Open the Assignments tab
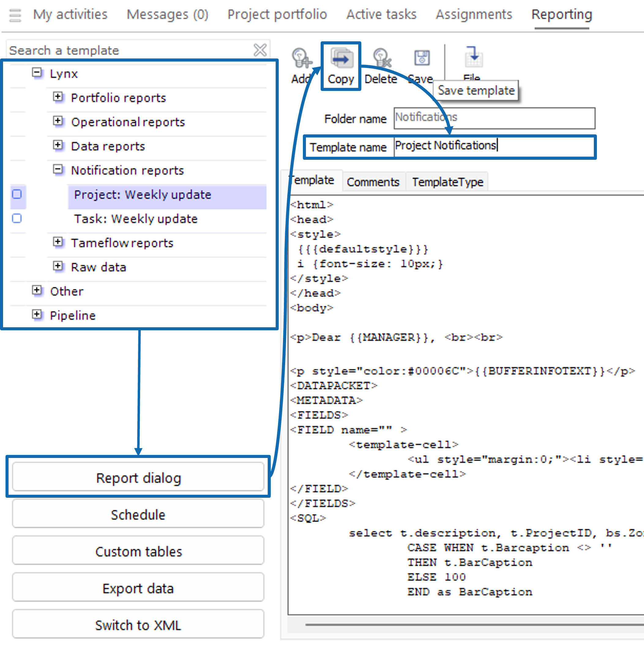 coord(474,14)
